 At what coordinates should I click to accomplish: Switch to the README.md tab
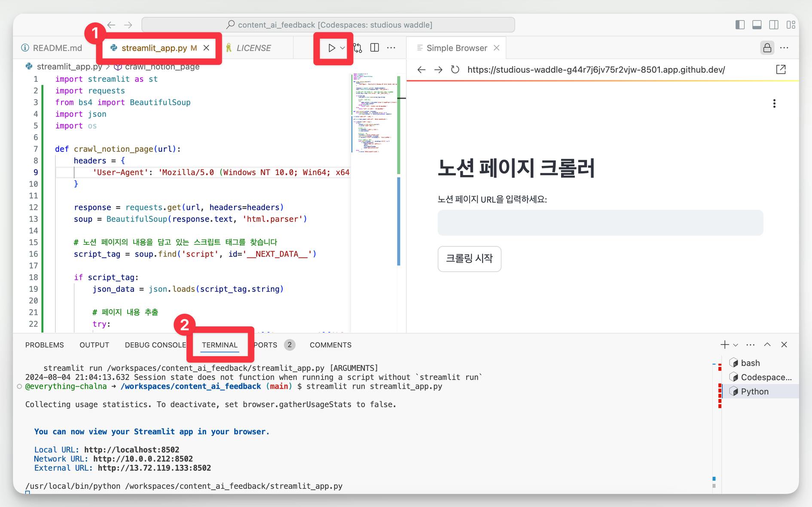52,48
